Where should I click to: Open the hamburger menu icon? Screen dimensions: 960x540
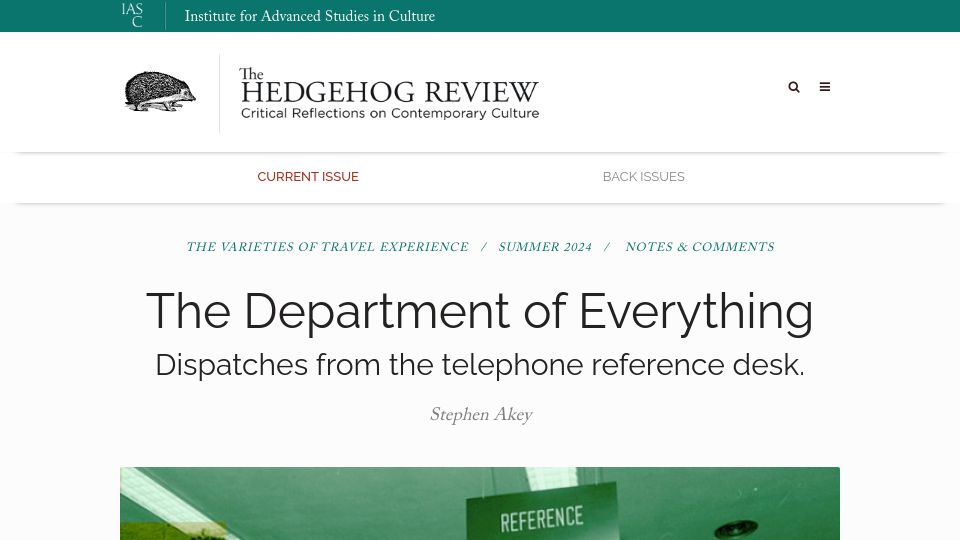coord(825,87)
